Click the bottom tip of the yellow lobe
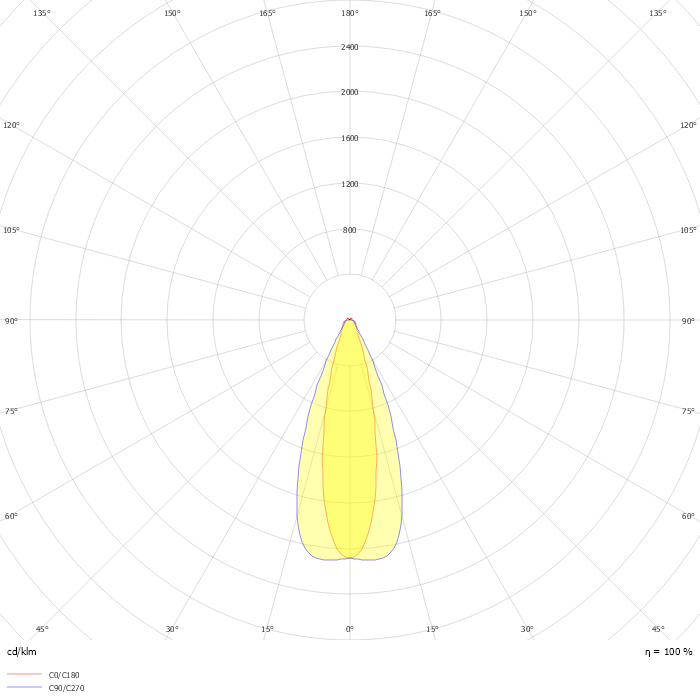The image size is (700, 700). (350, 558)
